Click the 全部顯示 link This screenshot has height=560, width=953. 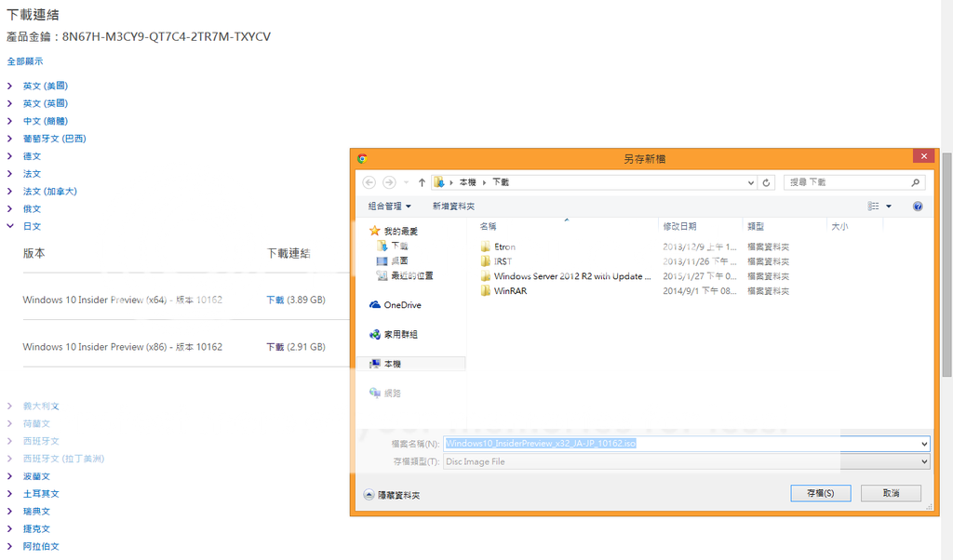[25, 61]
